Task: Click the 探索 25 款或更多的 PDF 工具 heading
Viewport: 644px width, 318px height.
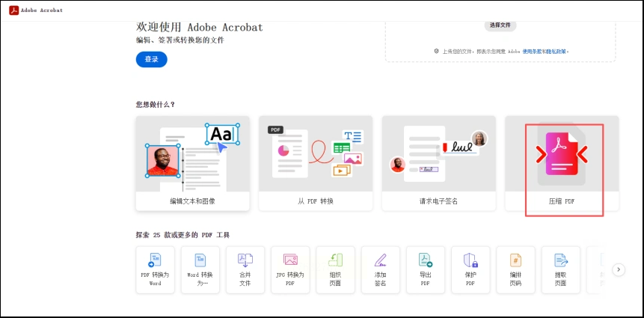Action: coord(183,235)
